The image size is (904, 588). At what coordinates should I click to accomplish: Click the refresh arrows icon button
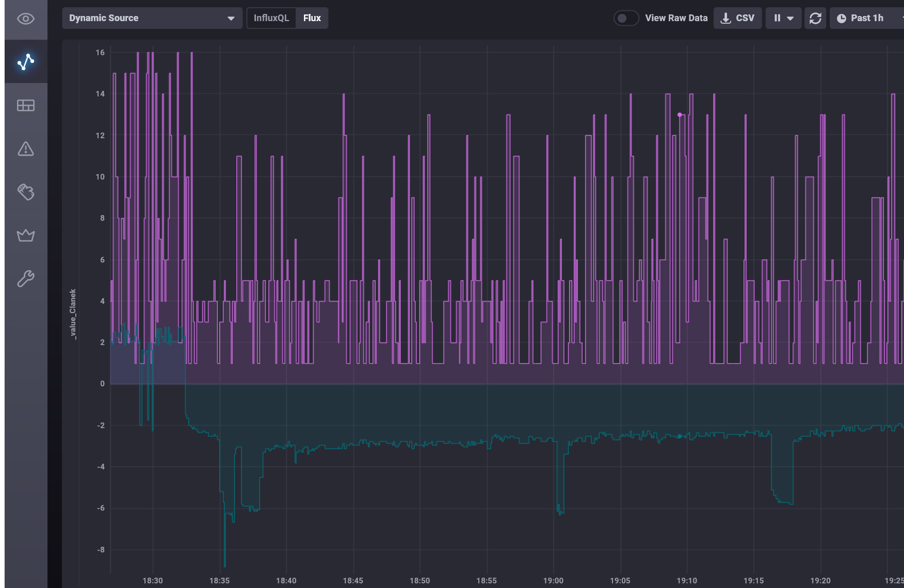tap(815, 18)
